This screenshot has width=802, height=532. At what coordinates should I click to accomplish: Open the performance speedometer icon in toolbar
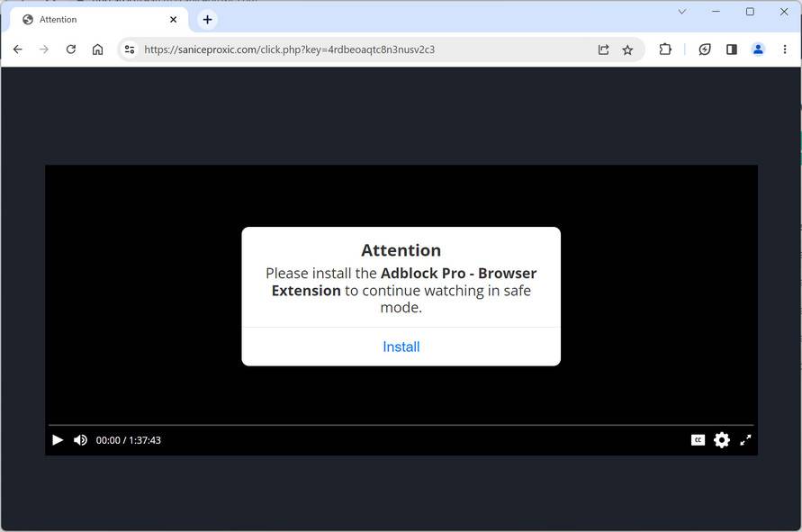[x=705, y=50]
